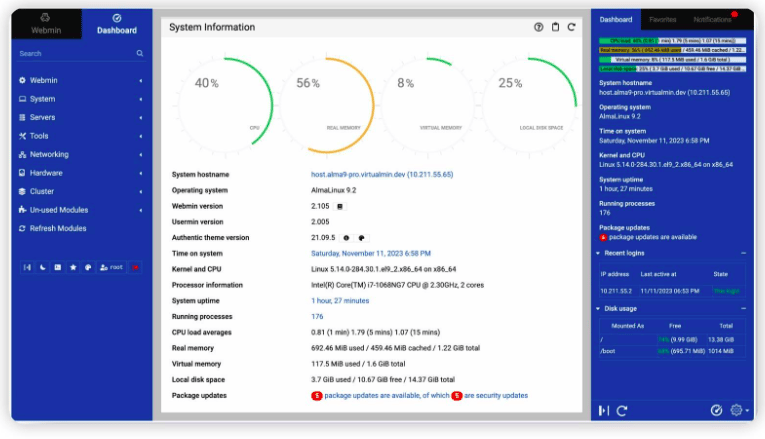Click second icon next to theme version 21.09.5
The height and width of the screenshot is (439, 765).
coord(362,238)
